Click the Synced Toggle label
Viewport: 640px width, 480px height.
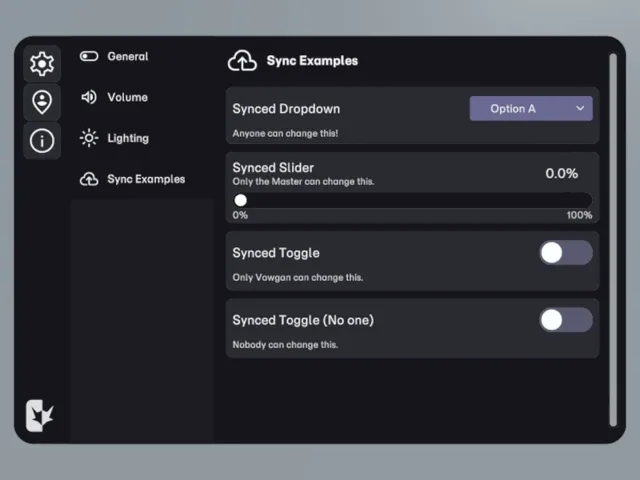276,253
